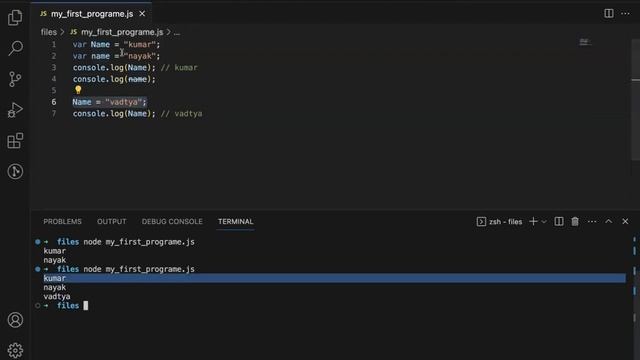Click the console.log(name); line
Viewport: 640px width, 360px height.
coord(114,79)
